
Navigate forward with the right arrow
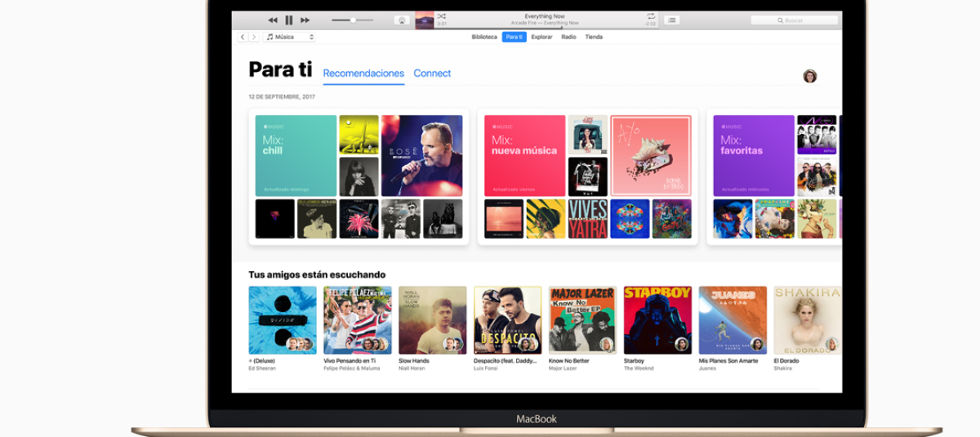tap(253, 37)
